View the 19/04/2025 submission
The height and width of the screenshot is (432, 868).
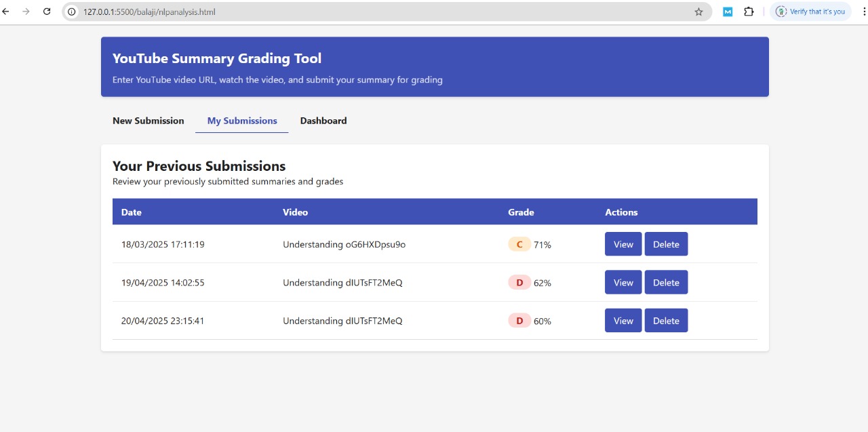[x=623, y=283]
